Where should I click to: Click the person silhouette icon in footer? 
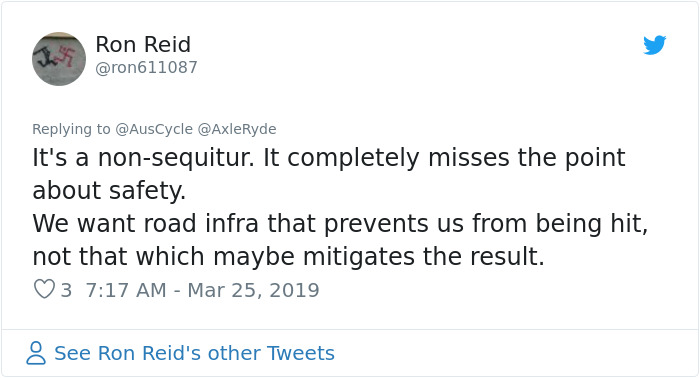[x=36, y=353]
